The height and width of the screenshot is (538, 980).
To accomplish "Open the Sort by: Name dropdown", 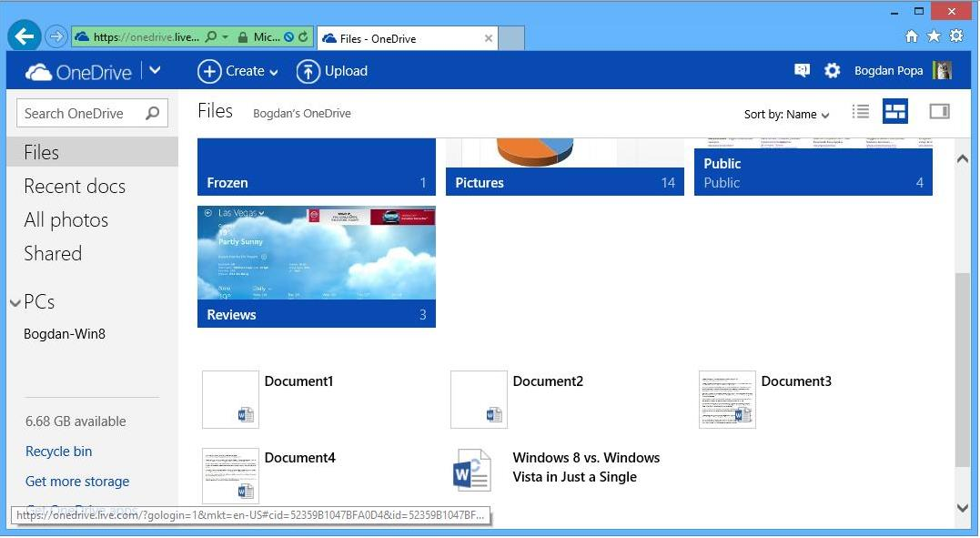I will point(786,115).
